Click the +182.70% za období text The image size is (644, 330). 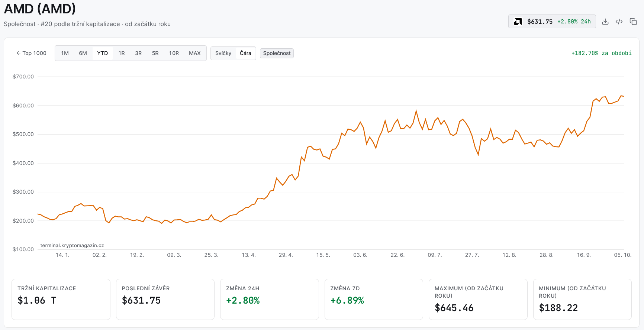[602, 53]
